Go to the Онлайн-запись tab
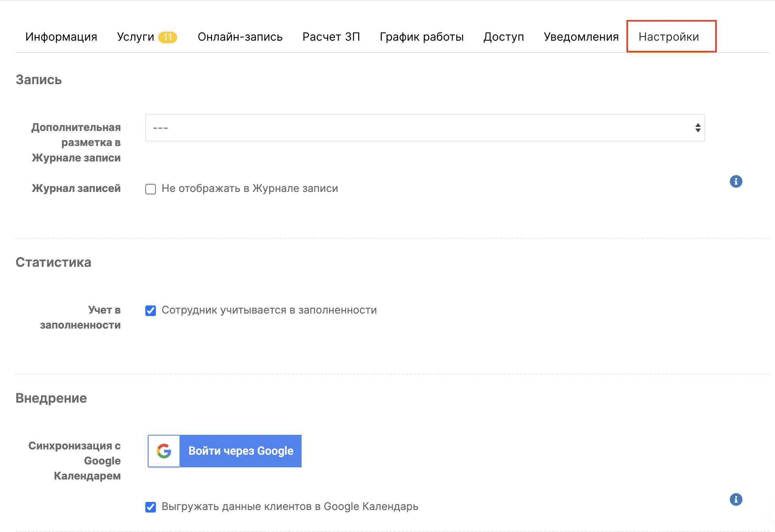 [x=240, y=37]
